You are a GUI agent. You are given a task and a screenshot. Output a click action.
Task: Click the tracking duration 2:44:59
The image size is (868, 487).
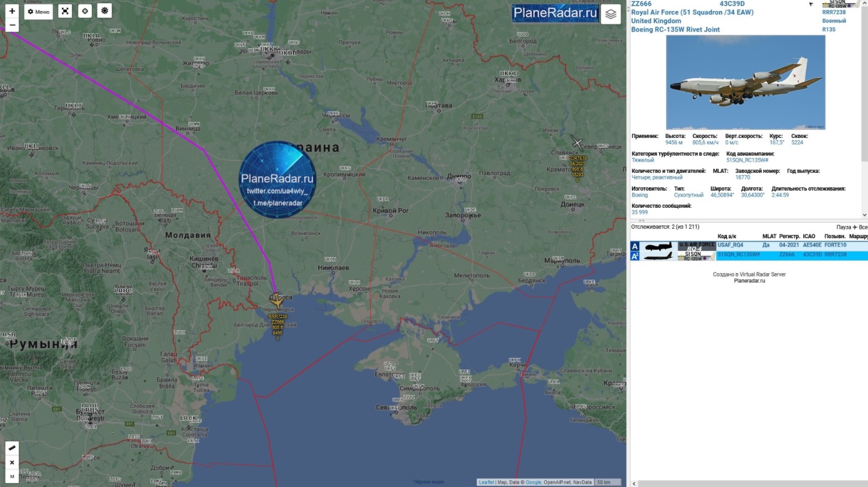pyautogui.click(x=780, y=195)
